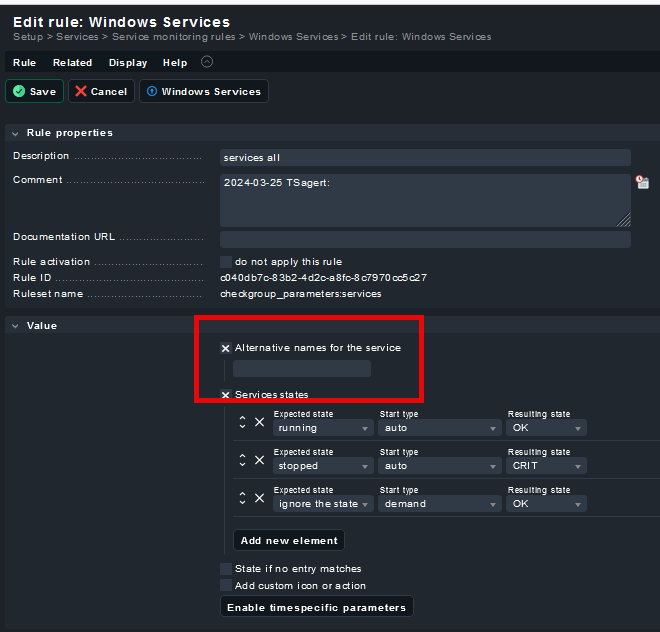Enable 'do not apply this rule' checkbox
This screenshot has height=632, width=660.
(226, 262)
